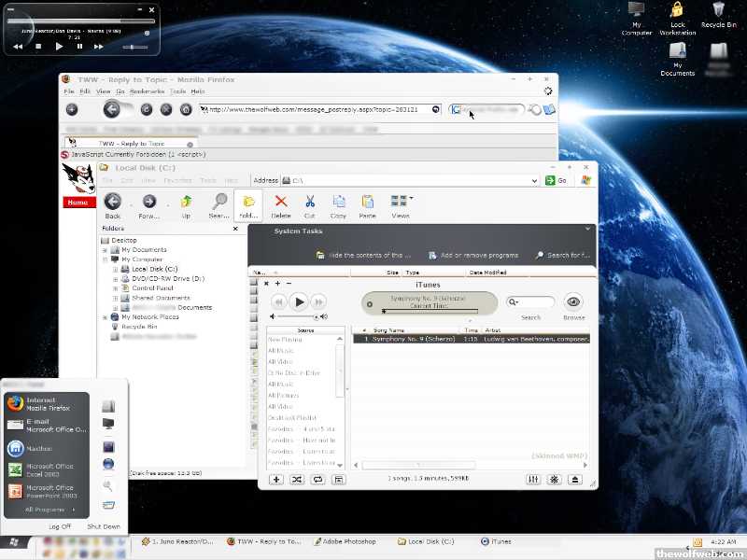Click the iTunes previous track button
Screen dimensions: 747x560
click(278, 301)
